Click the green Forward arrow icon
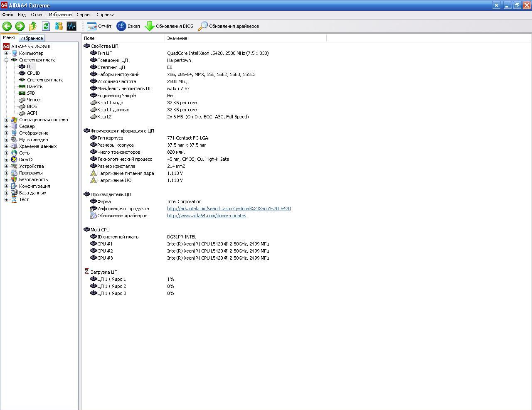Screen dimensions: 532x410 click(x=20, y=26)
